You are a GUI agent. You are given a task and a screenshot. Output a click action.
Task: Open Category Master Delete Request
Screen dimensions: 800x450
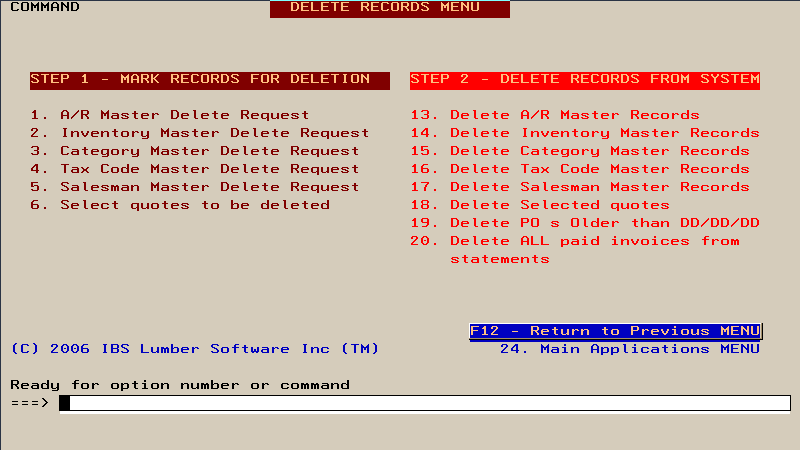(195, 151)
